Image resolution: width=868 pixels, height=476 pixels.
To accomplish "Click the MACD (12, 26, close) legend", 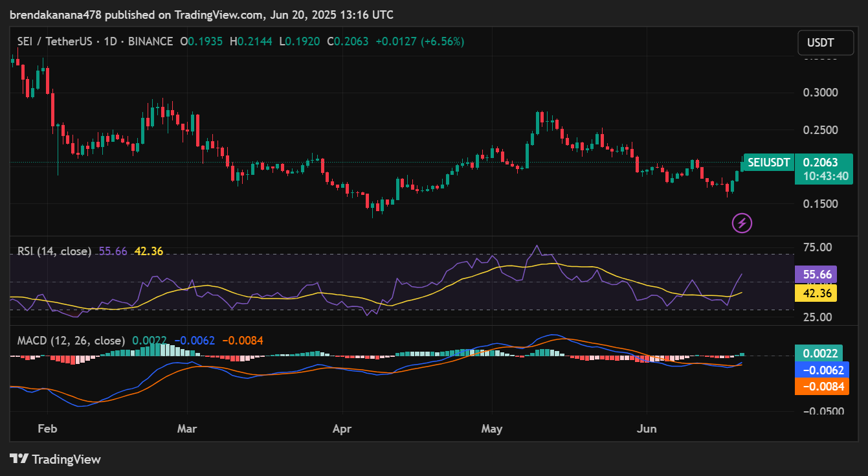I will [x=71, y=341].
